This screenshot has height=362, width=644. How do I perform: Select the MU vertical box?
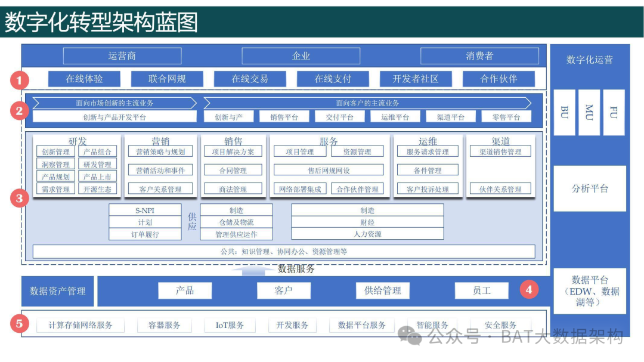click(589, 112)
